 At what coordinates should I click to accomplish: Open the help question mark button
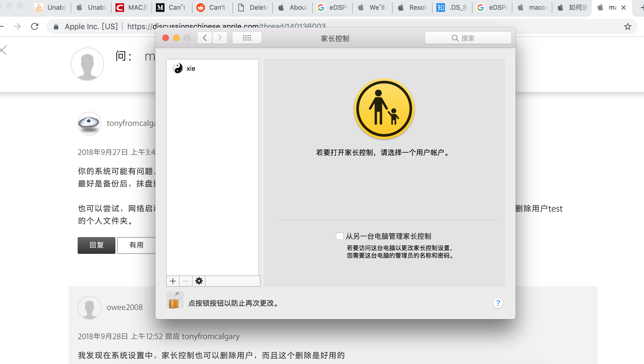[498, 303]
